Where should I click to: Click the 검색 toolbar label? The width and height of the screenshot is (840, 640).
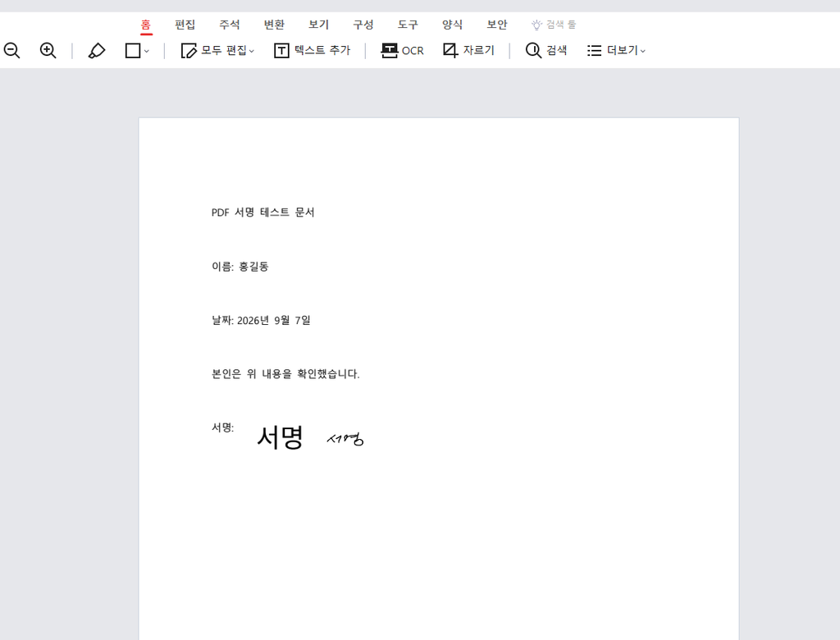(557, 50)
